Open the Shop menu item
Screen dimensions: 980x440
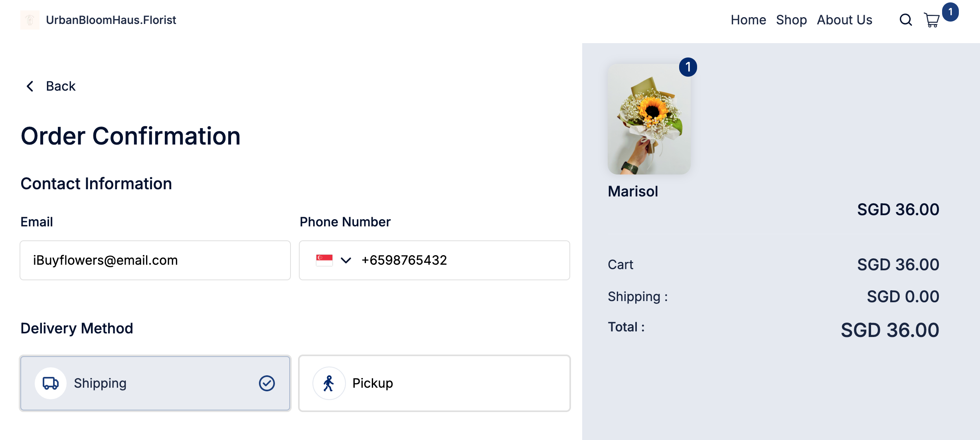[x=791, y=20]
